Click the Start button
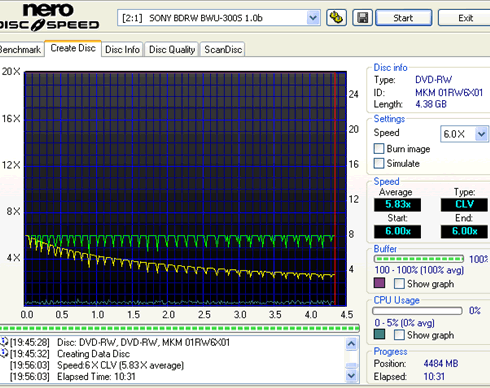 (404, 18)
